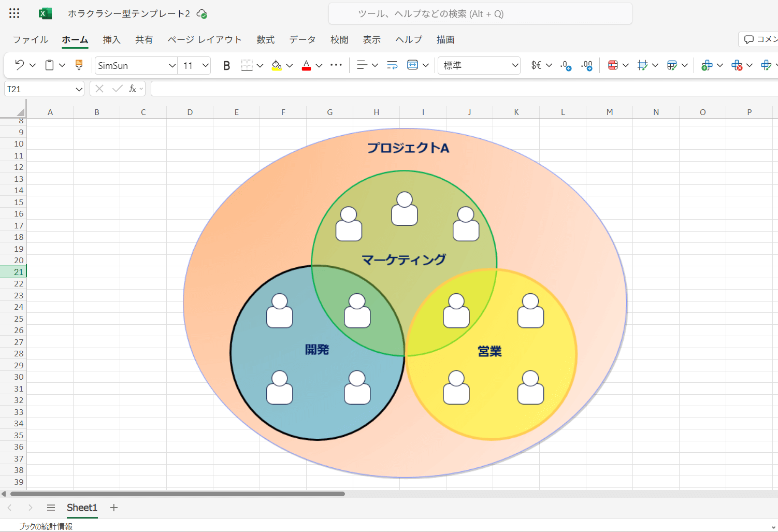Click the Undo arrow icon
Screen dimensions: 778x532
coord(20,65)
